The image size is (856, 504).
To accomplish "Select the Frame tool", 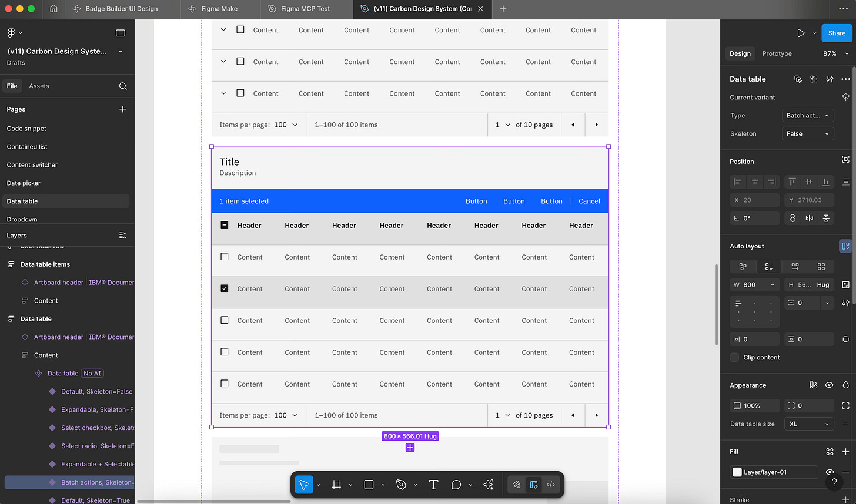I will pyautogui.click(x=336, y=484).
